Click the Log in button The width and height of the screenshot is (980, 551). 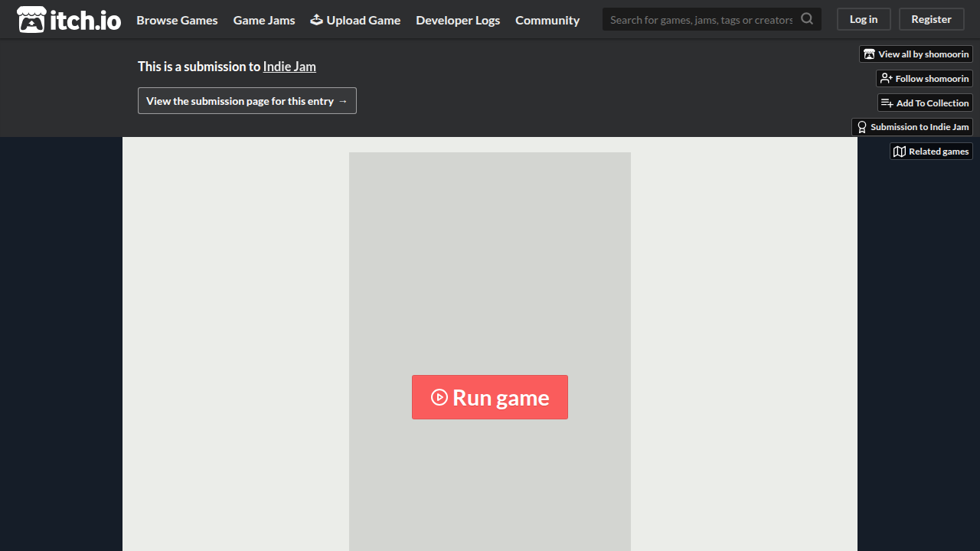[864, 19]
